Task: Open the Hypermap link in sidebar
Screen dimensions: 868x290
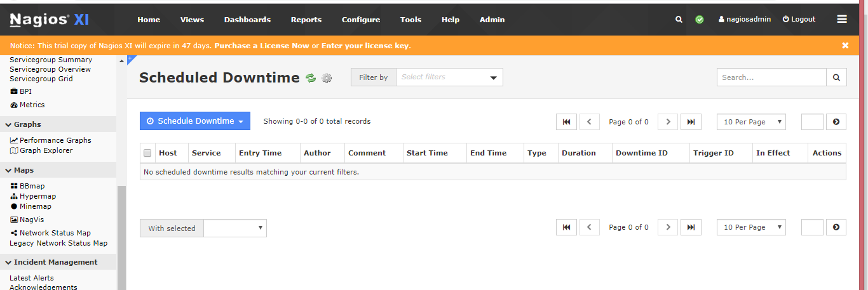Action: pos(37,196)
